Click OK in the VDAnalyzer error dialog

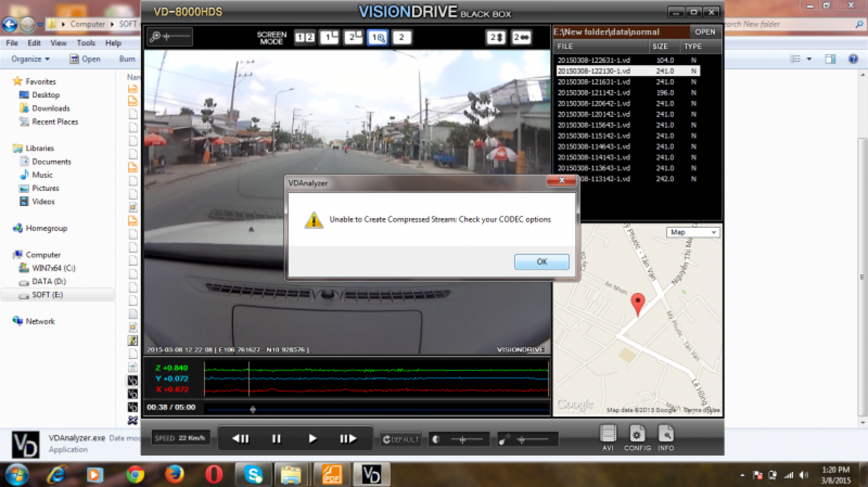click(x=542, y=261)
